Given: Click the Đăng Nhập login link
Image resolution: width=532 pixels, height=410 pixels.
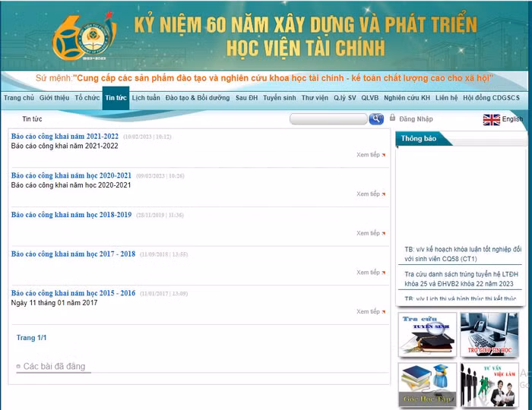Looking at the screenshot, I should [x=416, y=119].
